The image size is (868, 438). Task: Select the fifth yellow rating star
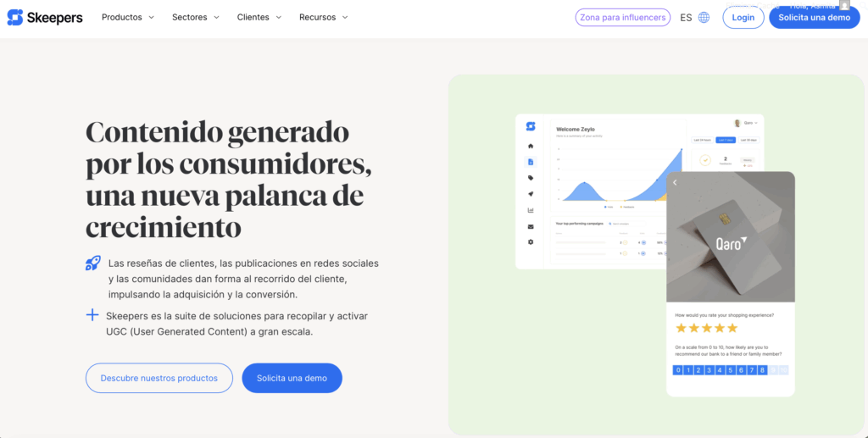(x=732, y=328)
